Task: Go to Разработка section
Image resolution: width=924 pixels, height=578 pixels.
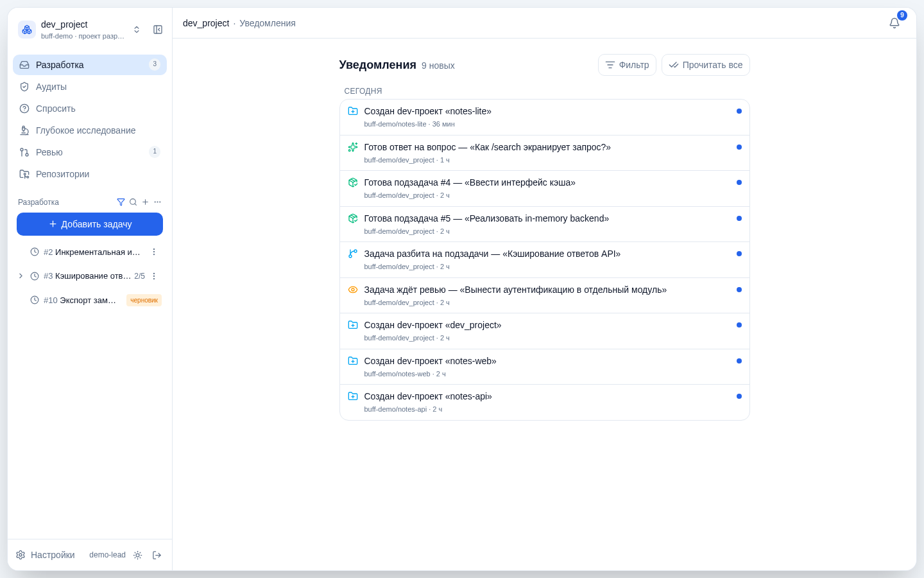Action: tap(90, 65)
